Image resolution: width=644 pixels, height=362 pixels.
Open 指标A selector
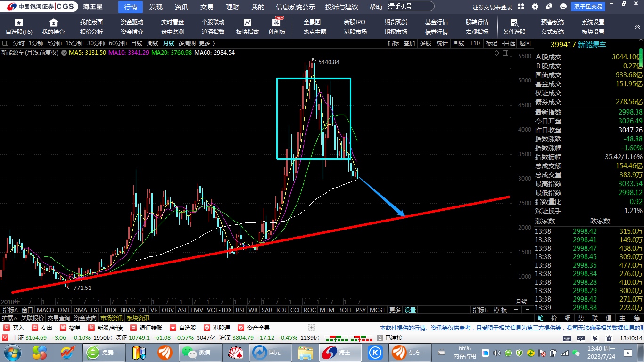(x=10, y=310)
